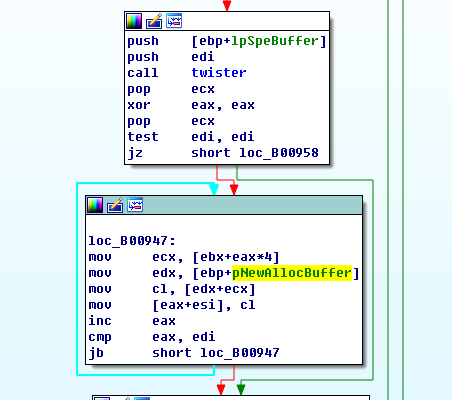
Task: Click the cyan loop-back arrowhead
Action: coord(214,189)
